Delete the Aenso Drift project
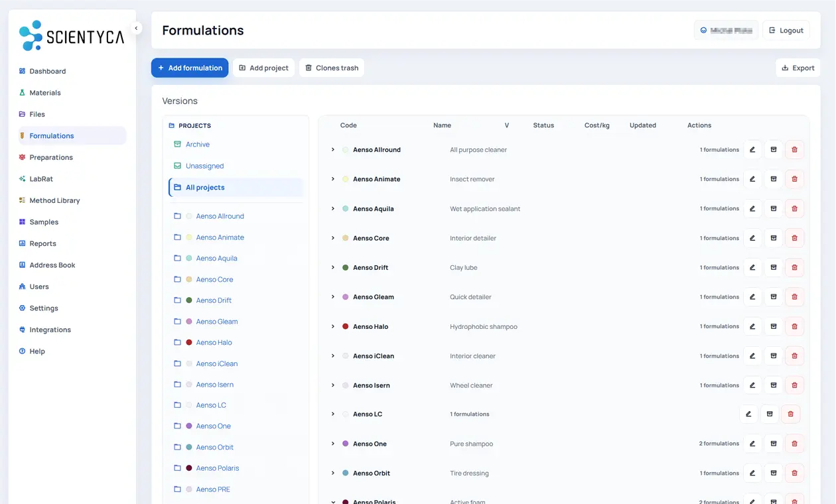 tap(795, 268)
